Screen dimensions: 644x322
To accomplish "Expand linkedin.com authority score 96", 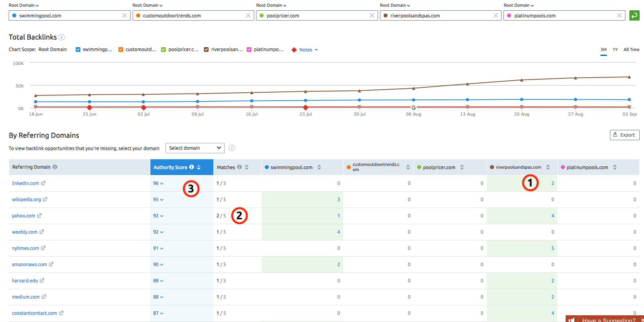I will [x=158, y=183].
